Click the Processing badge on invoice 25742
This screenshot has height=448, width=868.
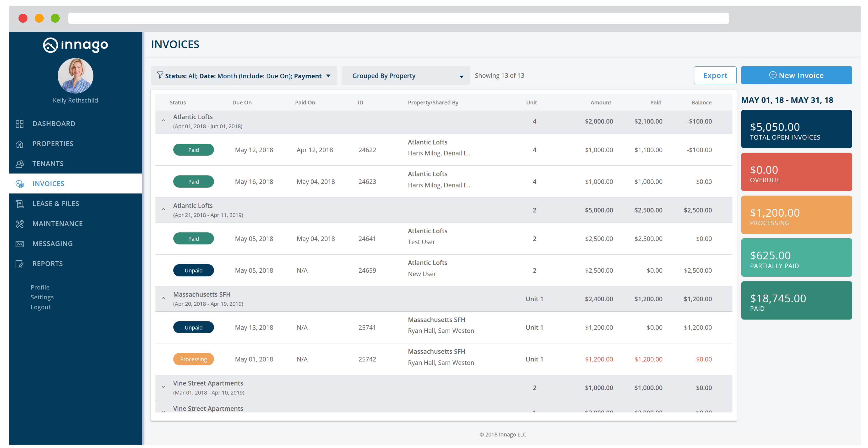(x=193, y=359)
